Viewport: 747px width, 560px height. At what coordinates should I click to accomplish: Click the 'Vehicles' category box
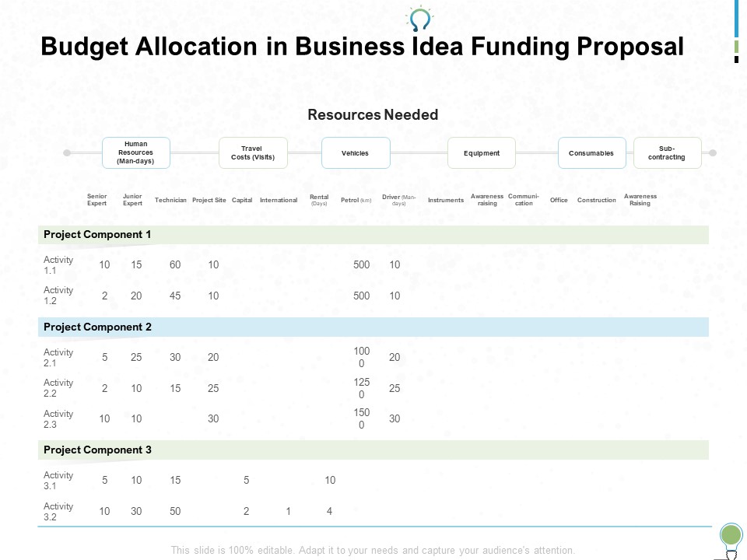coord(356,153)
